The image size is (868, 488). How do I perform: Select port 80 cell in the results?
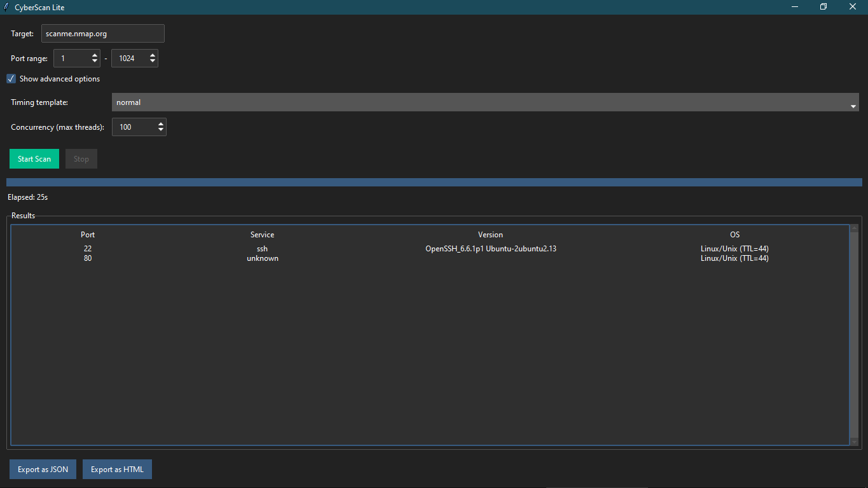(88, 258)
